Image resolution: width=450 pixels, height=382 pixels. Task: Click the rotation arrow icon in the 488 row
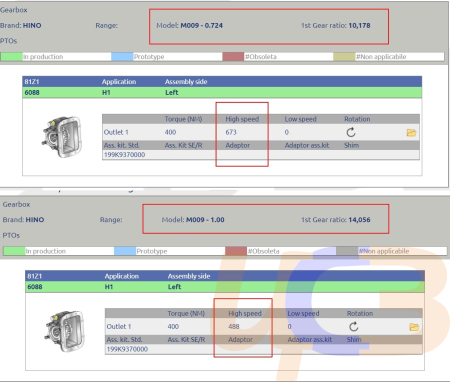(x=354, y=327)
